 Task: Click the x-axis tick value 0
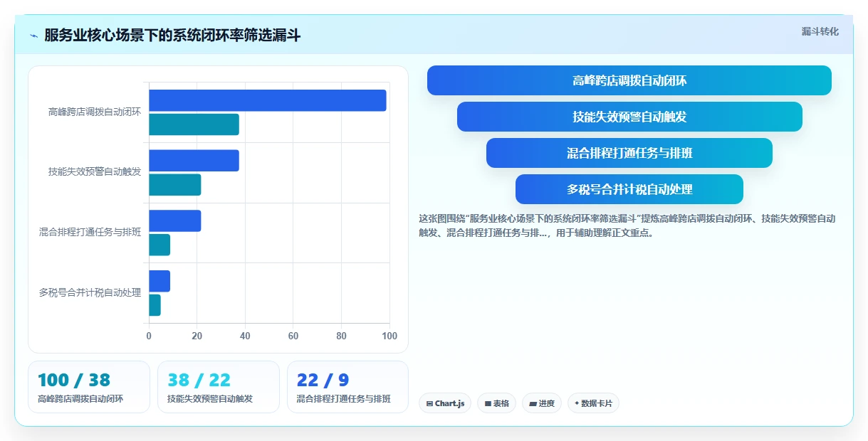(149, 336)
